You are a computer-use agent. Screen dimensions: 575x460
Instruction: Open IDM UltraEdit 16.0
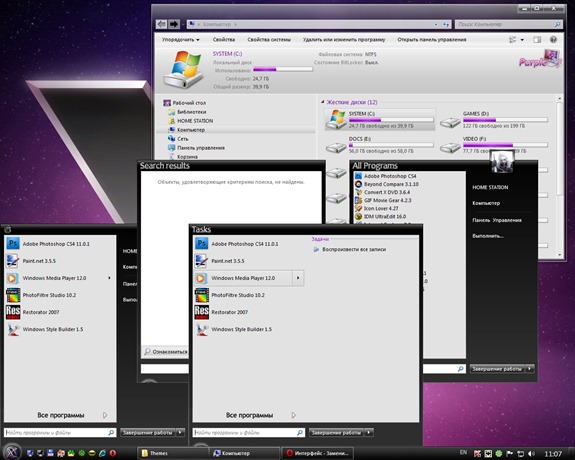tap(381, 216)
